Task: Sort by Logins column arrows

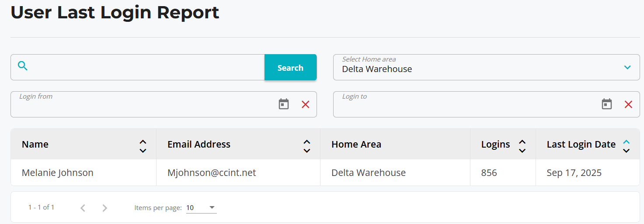Action: [522, 146]
